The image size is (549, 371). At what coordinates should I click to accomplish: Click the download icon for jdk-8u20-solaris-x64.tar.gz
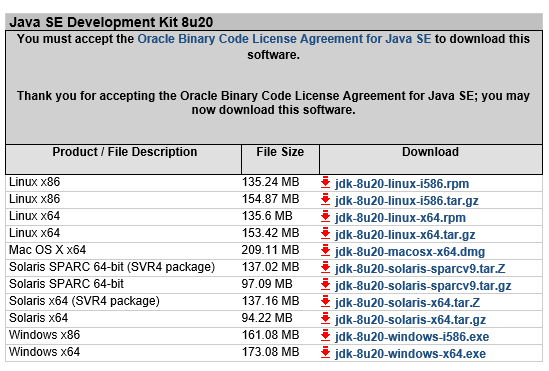coord(325,318)
